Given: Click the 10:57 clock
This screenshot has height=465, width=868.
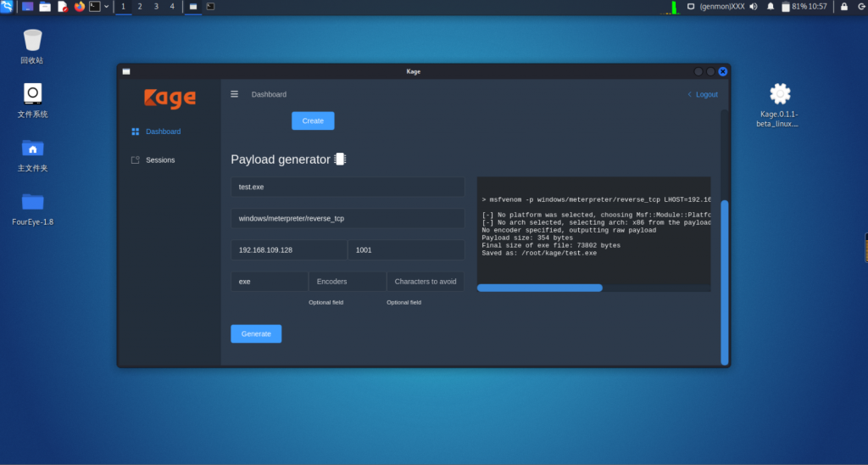Looking at the screenshot, I should click(818, 7).
